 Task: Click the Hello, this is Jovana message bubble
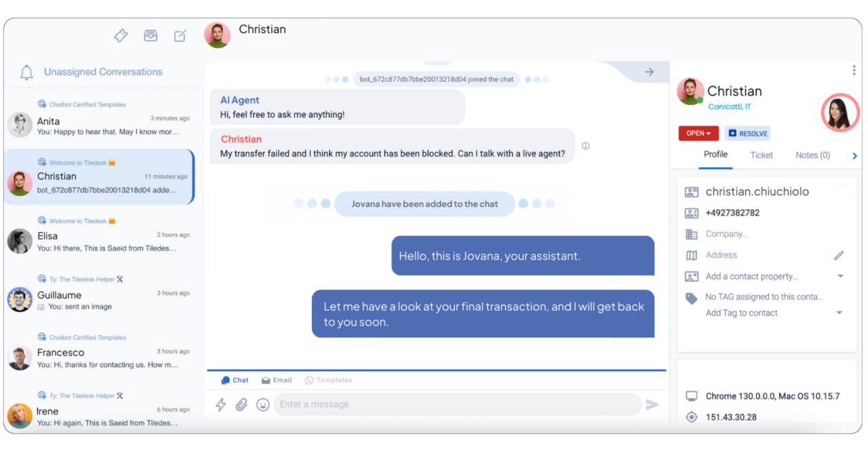[x=523, y=256]
